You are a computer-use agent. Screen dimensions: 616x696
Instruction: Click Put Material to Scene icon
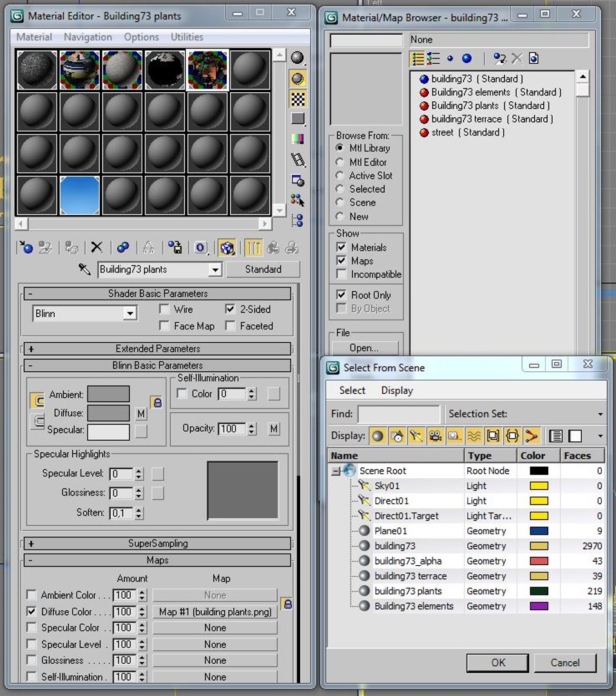point(45,247)
